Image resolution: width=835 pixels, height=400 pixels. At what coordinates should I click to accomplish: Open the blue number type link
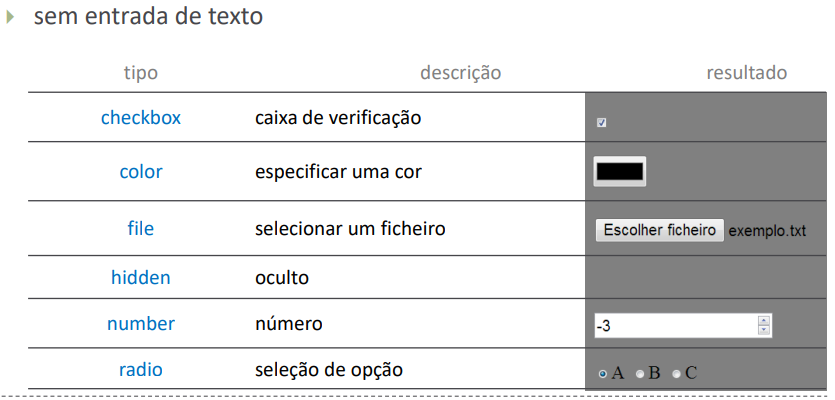point(141,324)
